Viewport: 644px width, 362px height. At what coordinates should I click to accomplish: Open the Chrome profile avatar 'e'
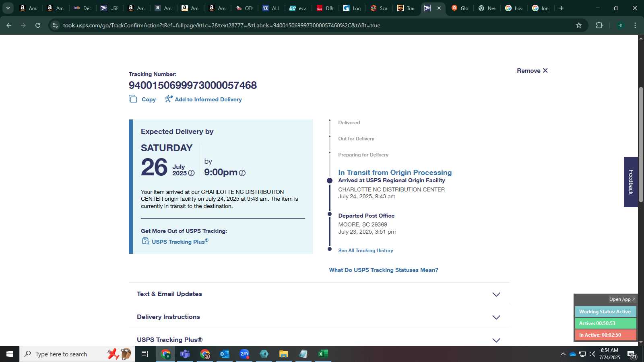pyautogui.click(x=621, y=25)
